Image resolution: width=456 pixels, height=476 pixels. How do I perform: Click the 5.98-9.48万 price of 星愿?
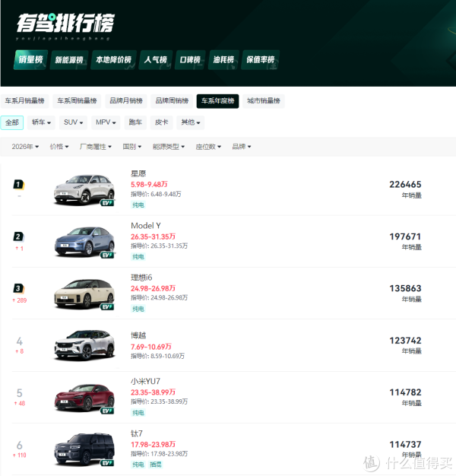coord(149,185)
